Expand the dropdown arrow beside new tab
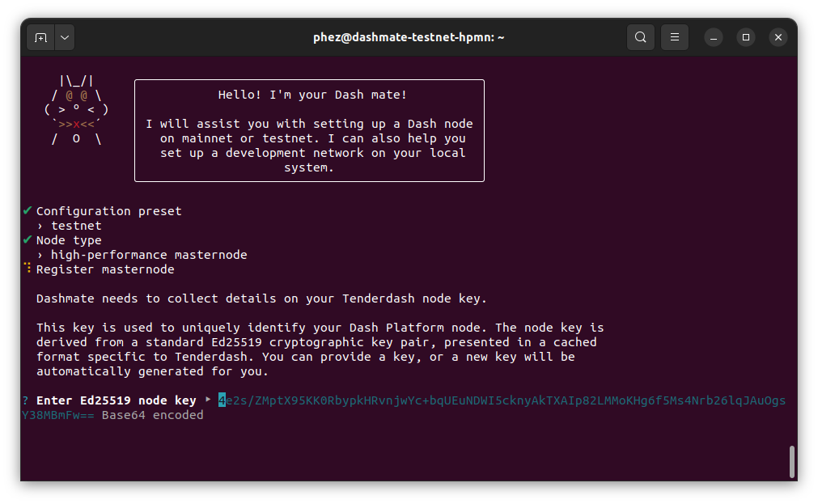This screenshot has height=504, width=818. click(65, 37)
